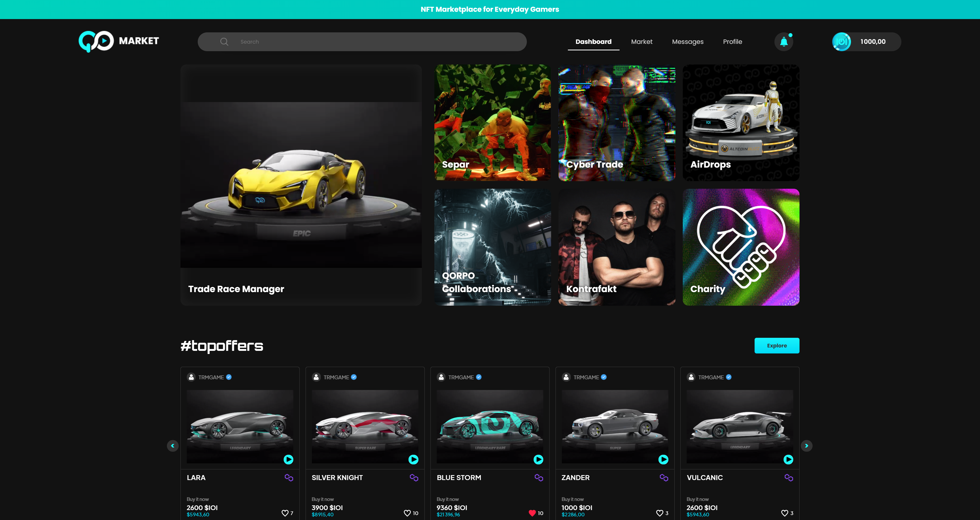Viewport: 980px width, 520px height.
Task: Open the Messages tab
Action: point(687,42)
